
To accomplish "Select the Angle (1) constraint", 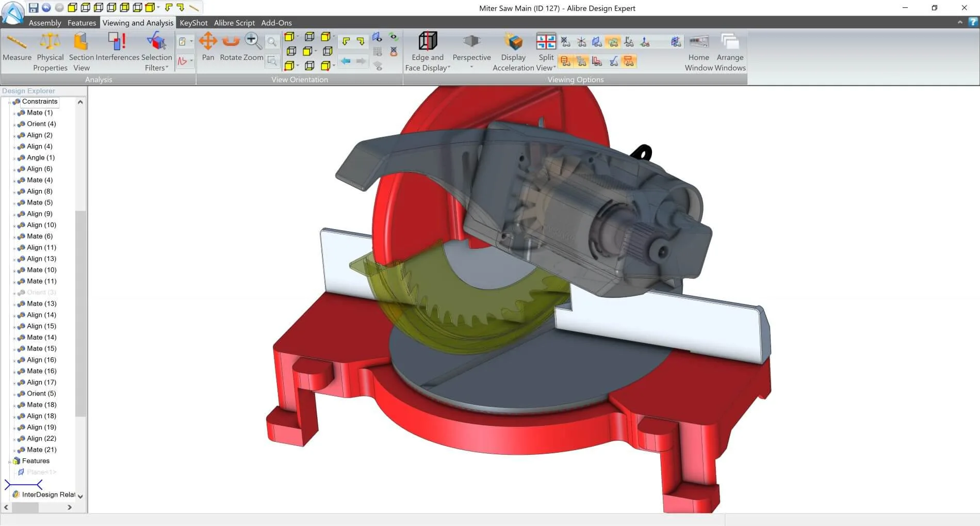I will (x=41, y=157).
